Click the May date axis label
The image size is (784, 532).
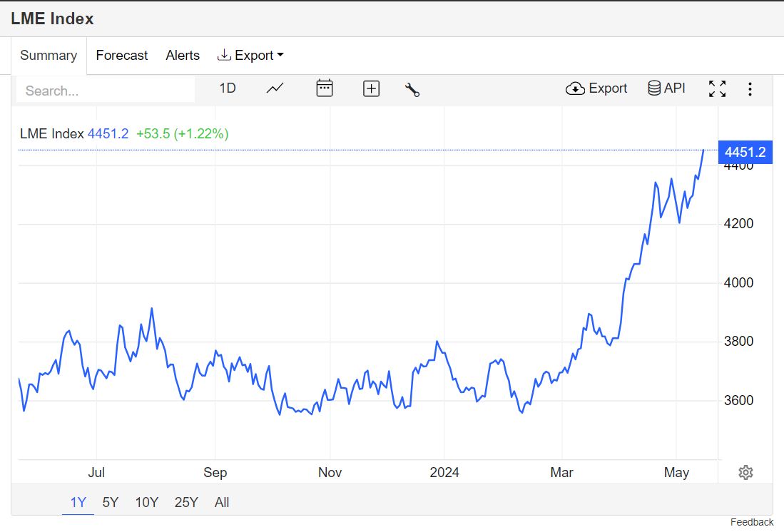point(676,473)
